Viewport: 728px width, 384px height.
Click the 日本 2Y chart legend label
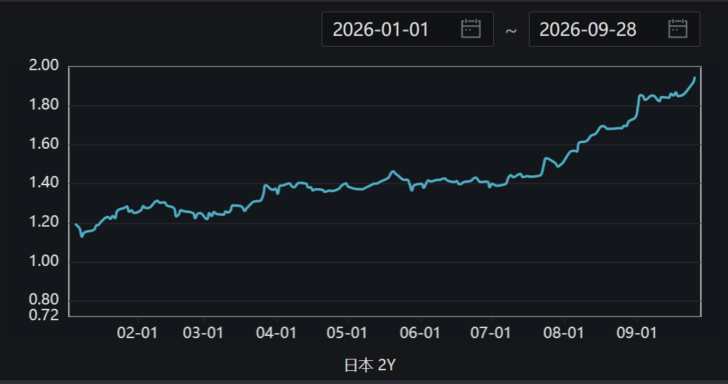coord(370,365)
